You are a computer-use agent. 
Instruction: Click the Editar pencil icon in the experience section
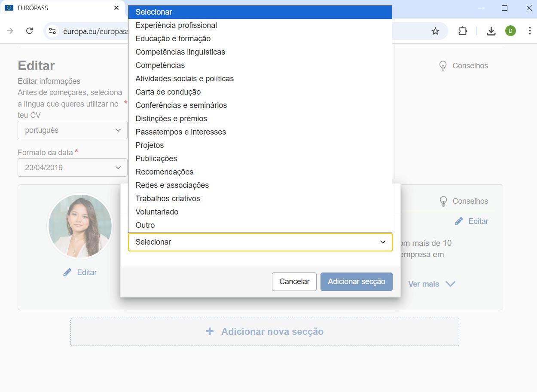459,221
